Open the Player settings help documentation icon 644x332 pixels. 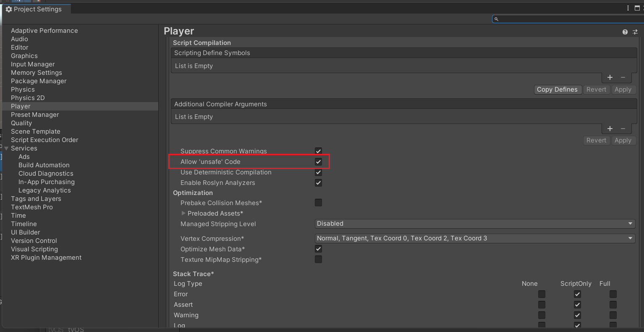tap(625, 32)
